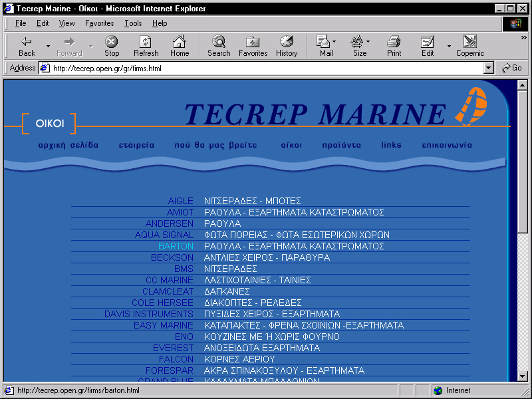Open the AIGLE firm link
Viewport: 532px width, 399px height.
pos(180,201)
